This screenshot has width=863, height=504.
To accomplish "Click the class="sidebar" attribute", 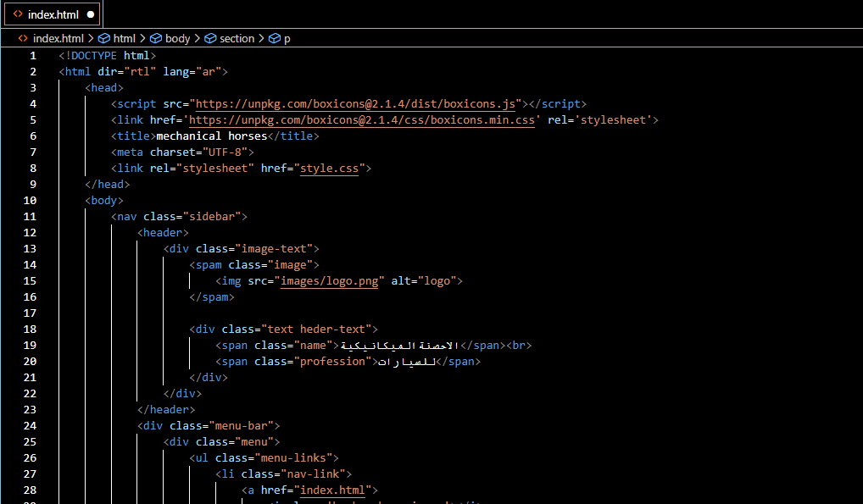I will click(192, 217).
